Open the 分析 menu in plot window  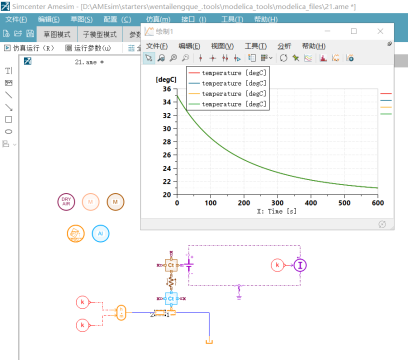point(284,46)
